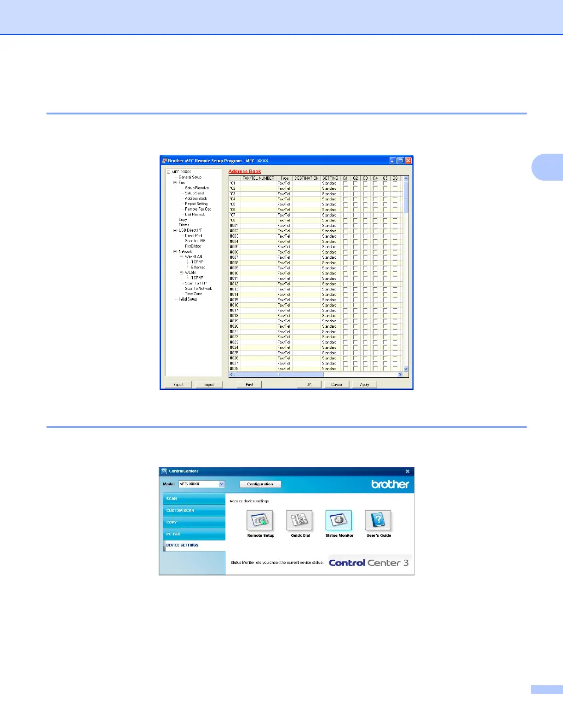Tick the G2 checkbox in row *03
Viewport: 563px width, 728px height.
pyautogui.click(x=356, y=194)
